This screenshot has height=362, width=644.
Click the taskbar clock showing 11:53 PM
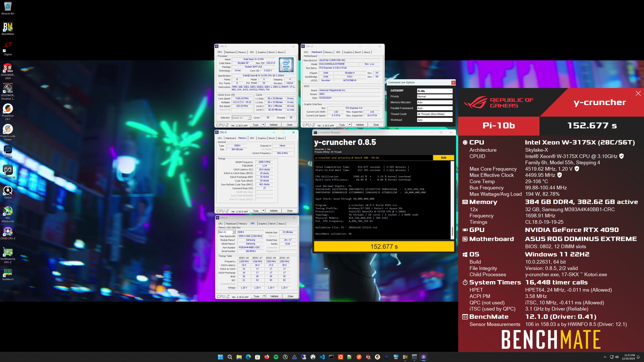(x=628, y=357)
